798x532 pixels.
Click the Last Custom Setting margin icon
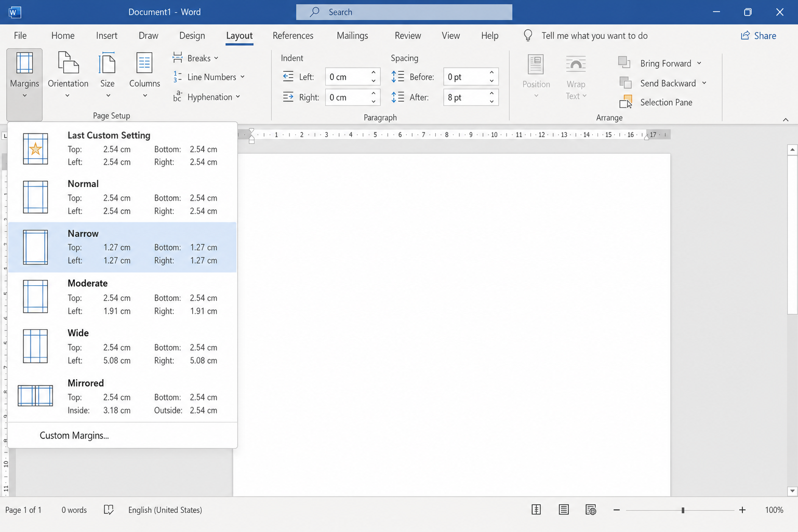(35, 149)
